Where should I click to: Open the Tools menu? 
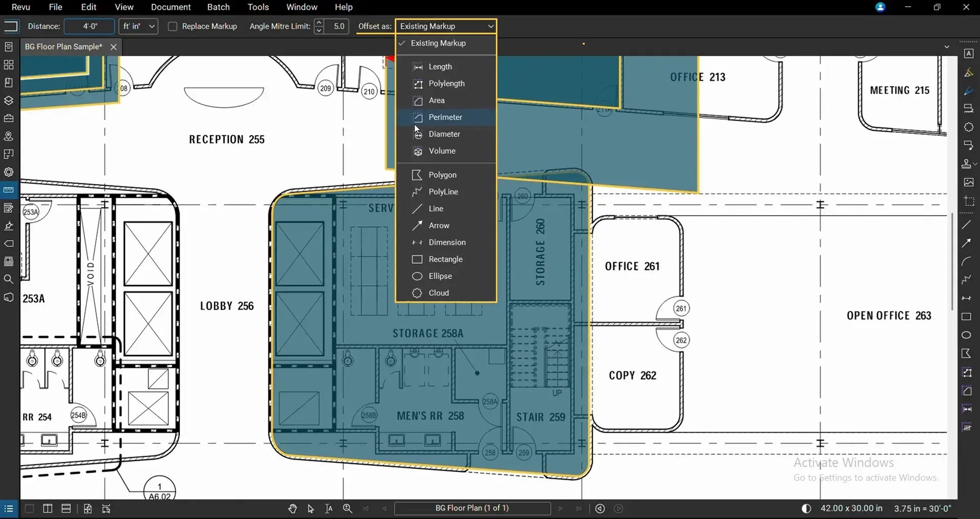258,7
